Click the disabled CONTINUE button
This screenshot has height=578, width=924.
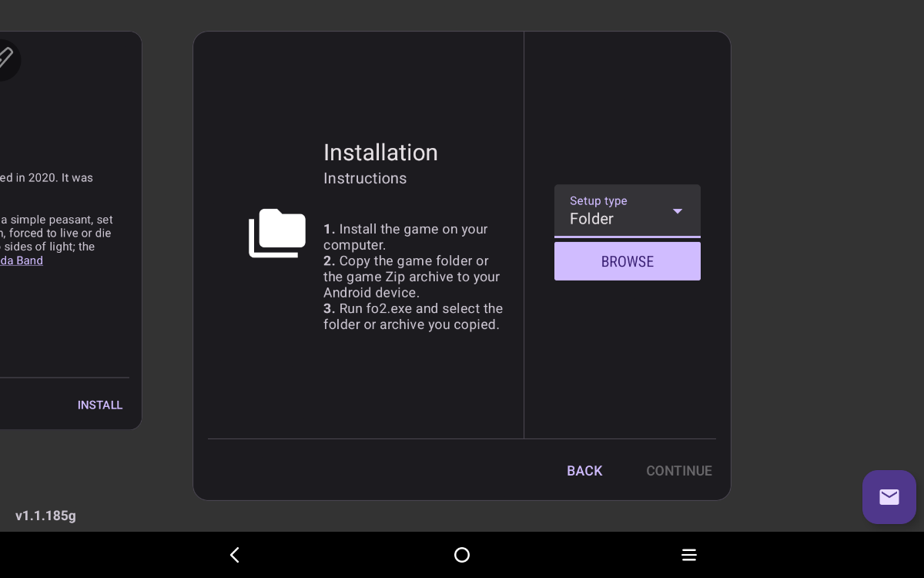pyautogui.click(x=679, y=471)
